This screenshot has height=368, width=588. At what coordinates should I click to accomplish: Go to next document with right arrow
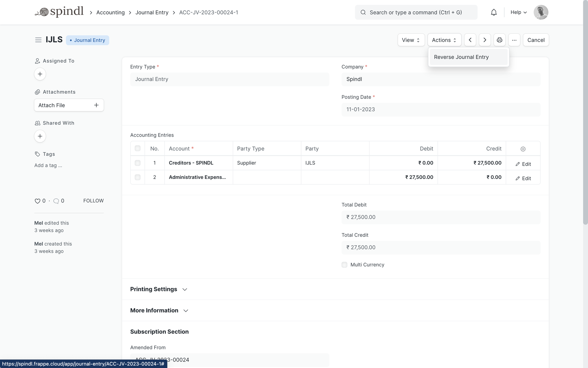(x=485, y=40)
